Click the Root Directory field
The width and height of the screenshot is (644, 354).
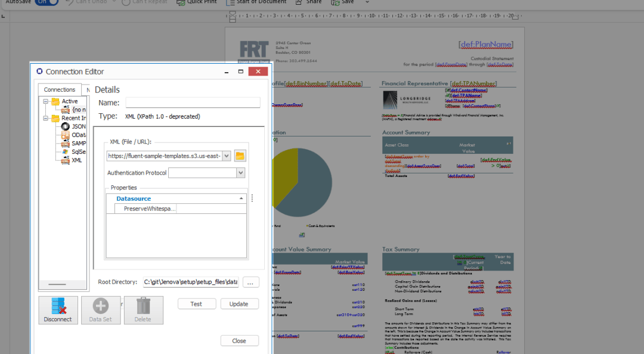coord(191,282)
